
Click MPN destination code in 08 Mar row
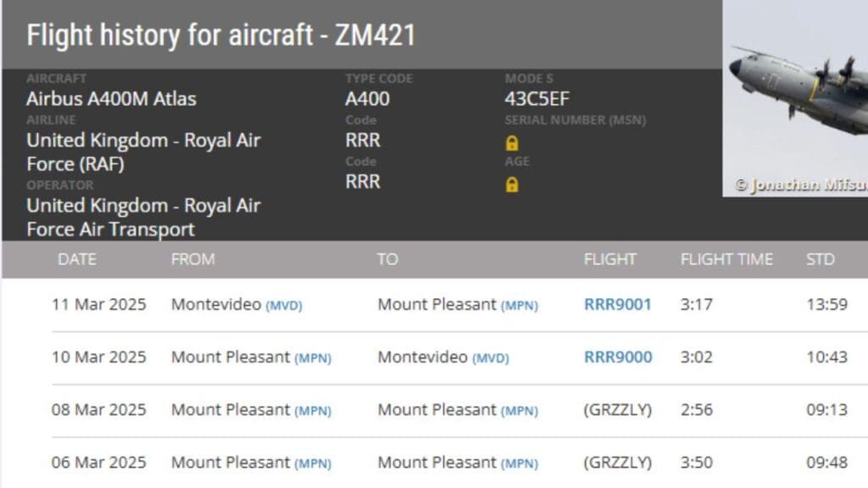519,410
